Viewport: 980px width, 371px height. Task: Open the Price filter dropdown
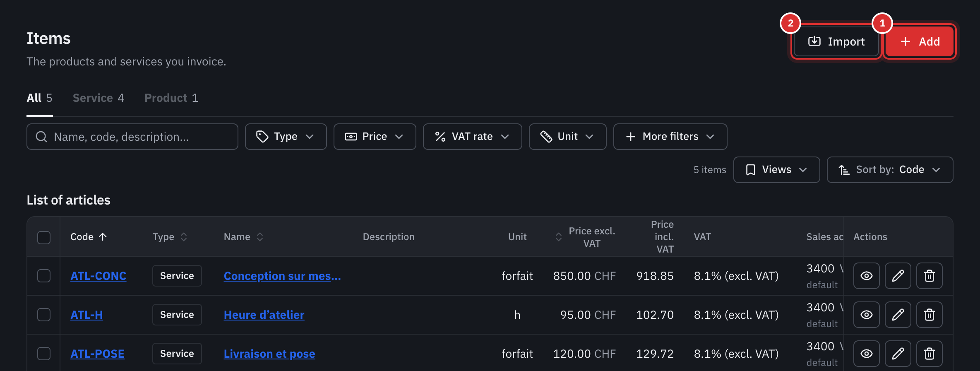375,137
